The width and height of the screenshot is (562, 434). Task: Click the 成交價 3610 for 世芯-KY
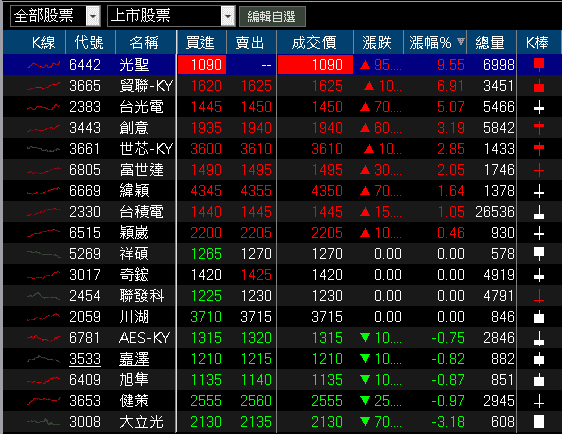pyautogui.click(x=327, y=149)
